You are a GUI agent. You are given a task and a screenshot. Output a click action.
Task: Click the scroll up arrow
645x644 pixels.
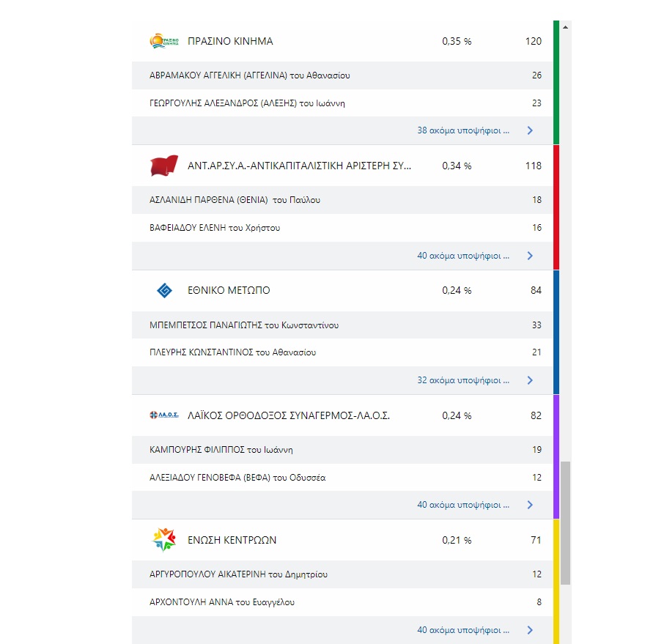[565, 26]
